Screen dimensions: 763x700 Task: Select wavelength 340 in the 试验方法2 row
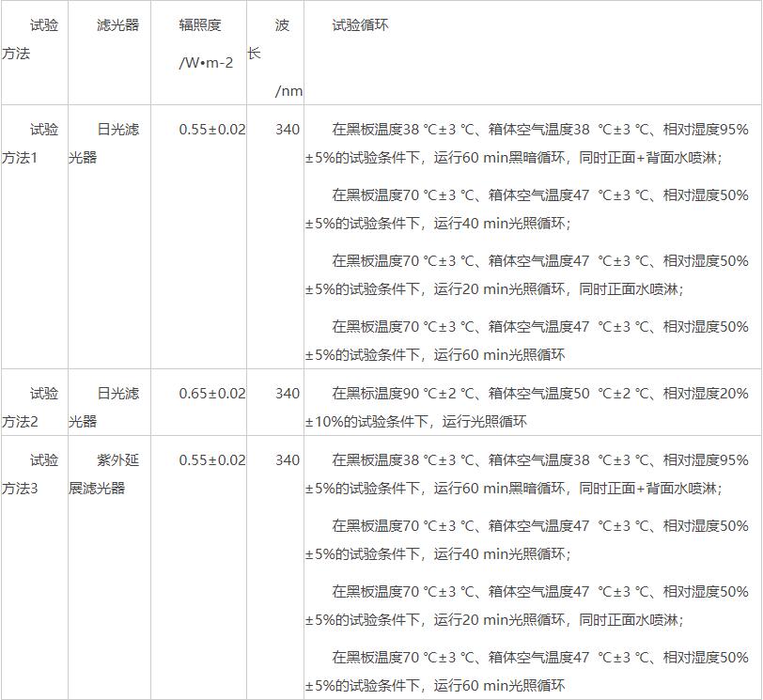(x=288, y=394)
